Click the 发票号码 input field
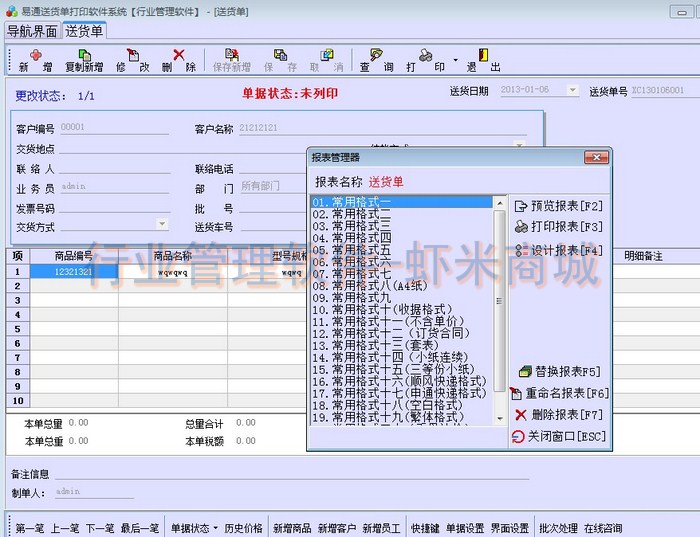The image size is (700, 537). point(114,208)
